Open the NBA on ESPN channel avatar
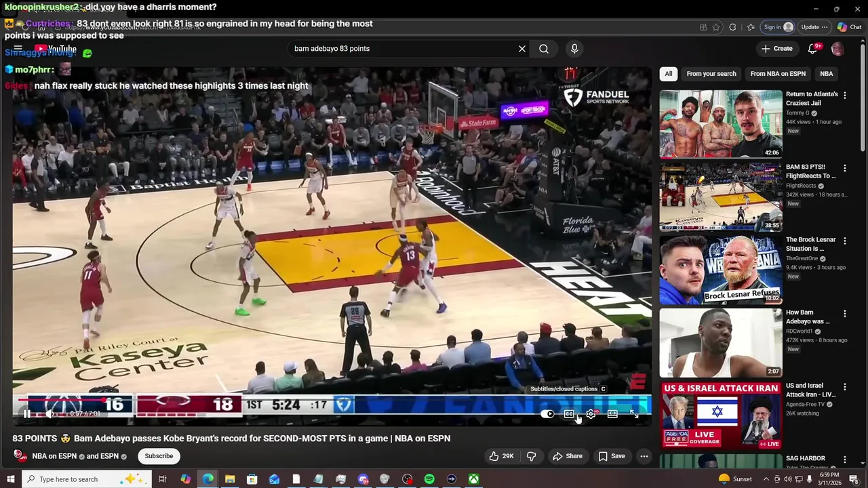Viewport: 868px width, 488px height. pyautogui.click(x=20, y=455)
